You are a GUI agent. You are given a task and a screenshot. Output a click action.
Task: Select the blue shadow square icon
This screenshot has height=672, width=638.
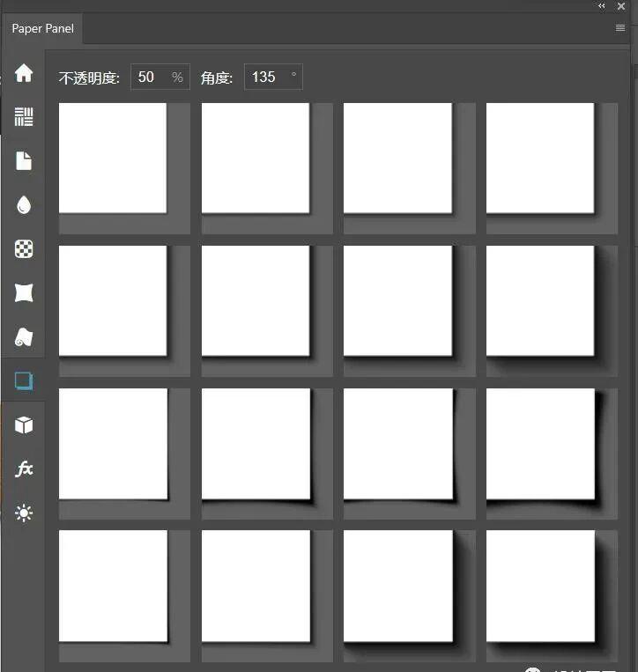click(24, 381)
